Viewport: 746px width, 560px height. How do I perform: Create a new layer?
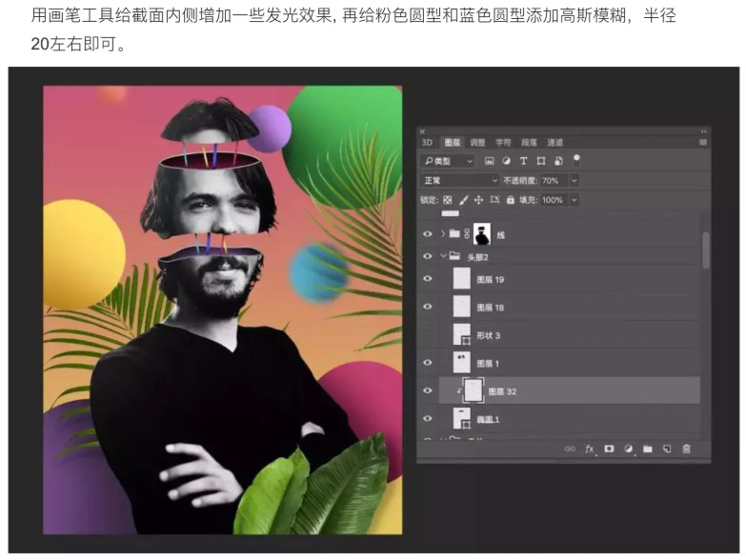pyautogui.click(x=667, y=449)
